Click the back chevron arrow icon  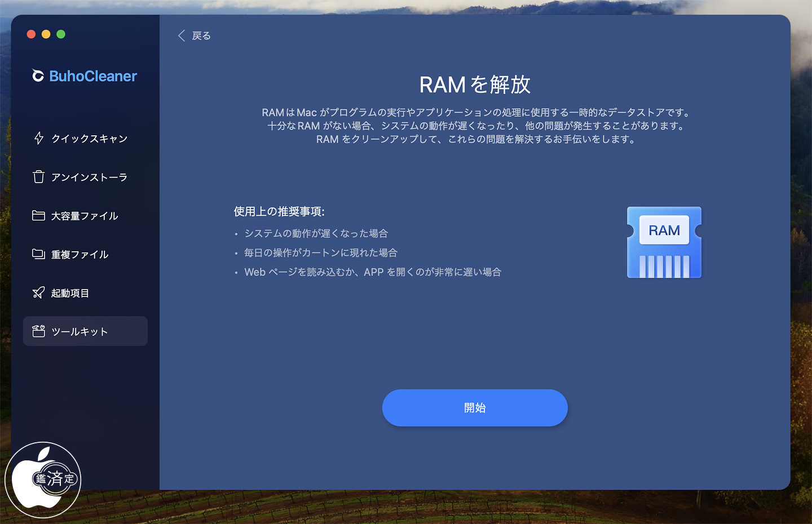(182, 35)
